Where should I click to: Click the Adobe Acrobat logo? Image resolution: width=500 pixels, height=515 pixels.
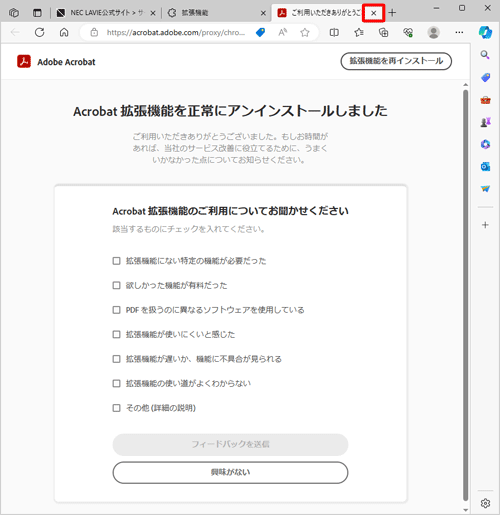[24, 61]
